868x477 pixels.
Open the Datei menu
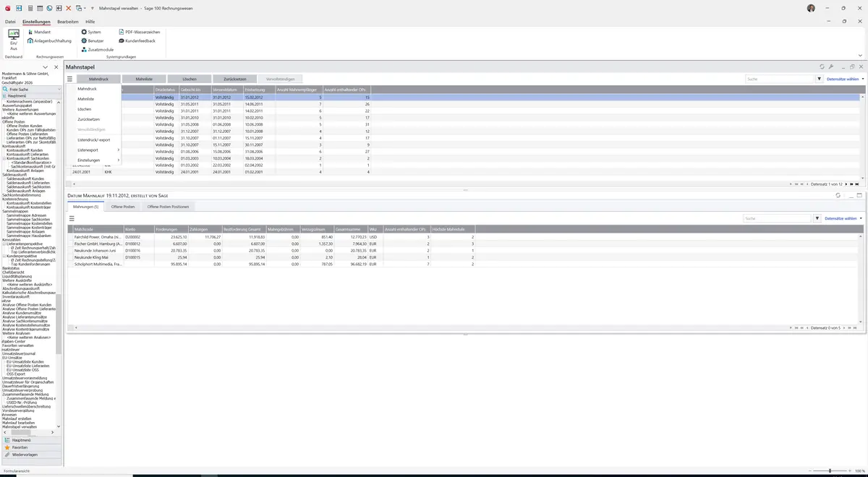coord(10,22)
